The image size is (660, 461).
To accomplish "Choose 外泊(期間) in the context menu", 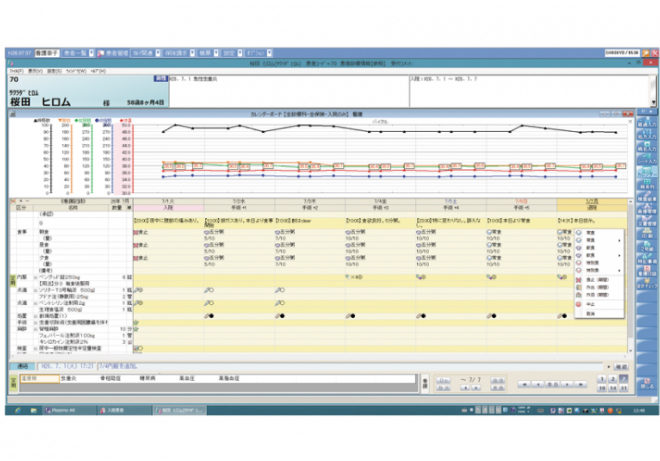I will tap(599, 295).
